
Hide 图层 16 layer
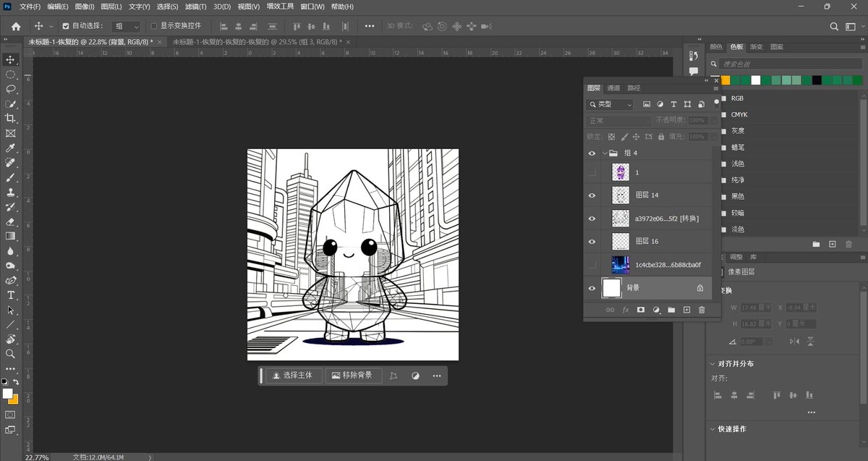click(x=592, y=242)
